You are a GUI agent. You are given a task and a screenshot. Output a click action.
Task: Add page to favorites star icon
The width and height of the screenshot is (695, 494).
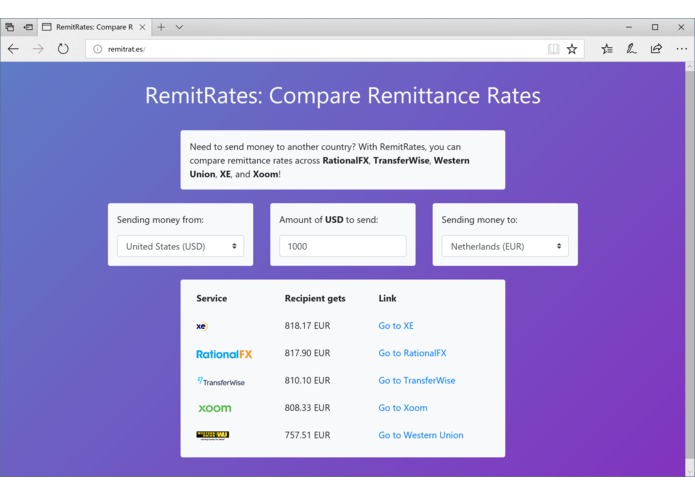pos(572,49)
